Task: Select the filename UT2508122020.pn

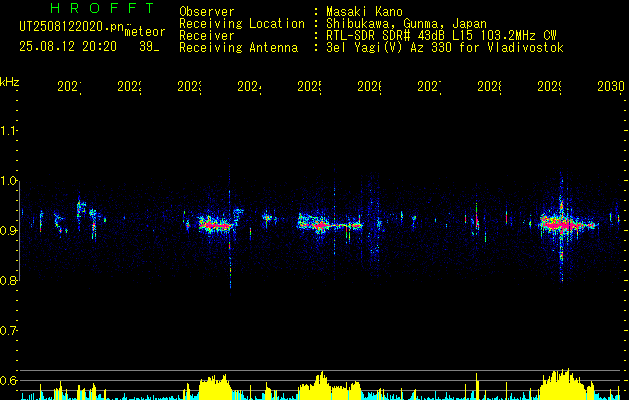Action: (72, 27)
